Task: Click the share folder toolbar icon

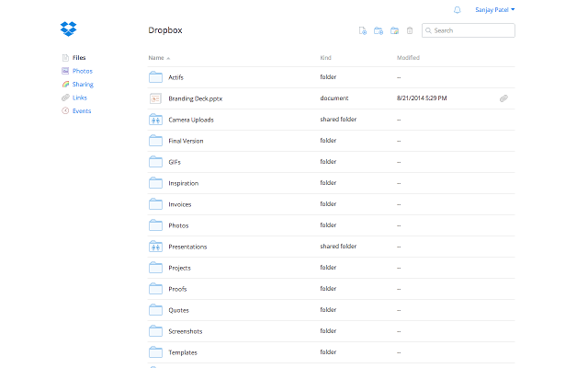Action: coord(394,30)
